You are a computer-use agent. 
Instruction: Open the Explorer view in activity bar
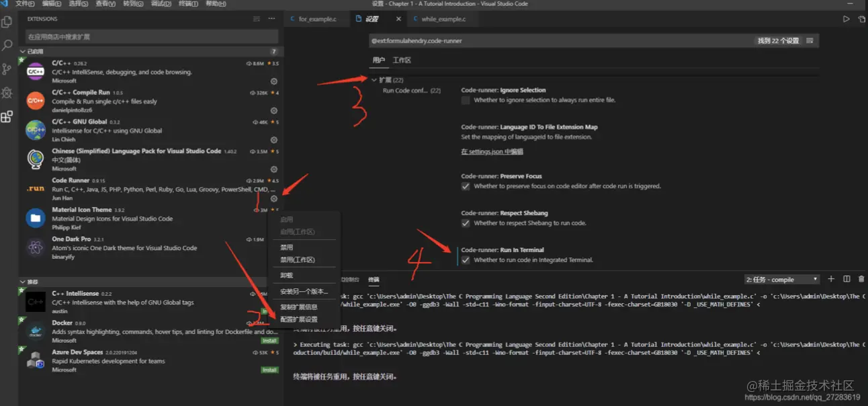(x=7, y=22)
